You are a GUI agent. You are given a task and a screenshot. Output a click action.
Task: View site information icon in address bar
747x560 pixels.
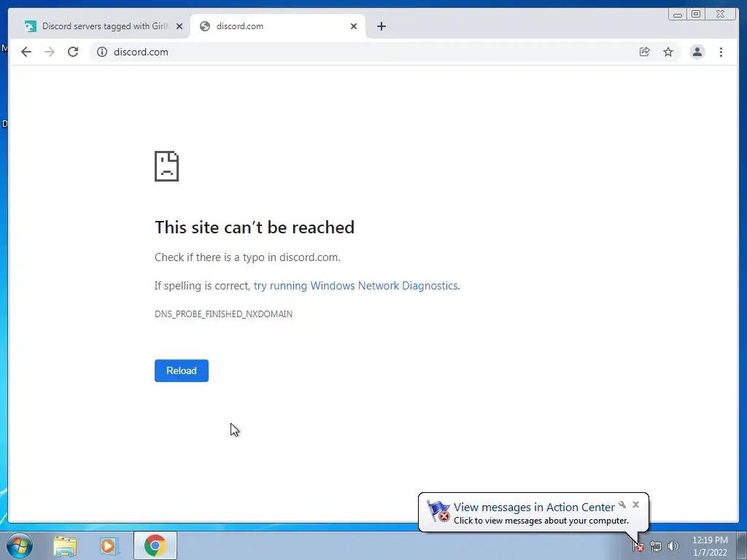pyautogui.click(x=102, y=52)
